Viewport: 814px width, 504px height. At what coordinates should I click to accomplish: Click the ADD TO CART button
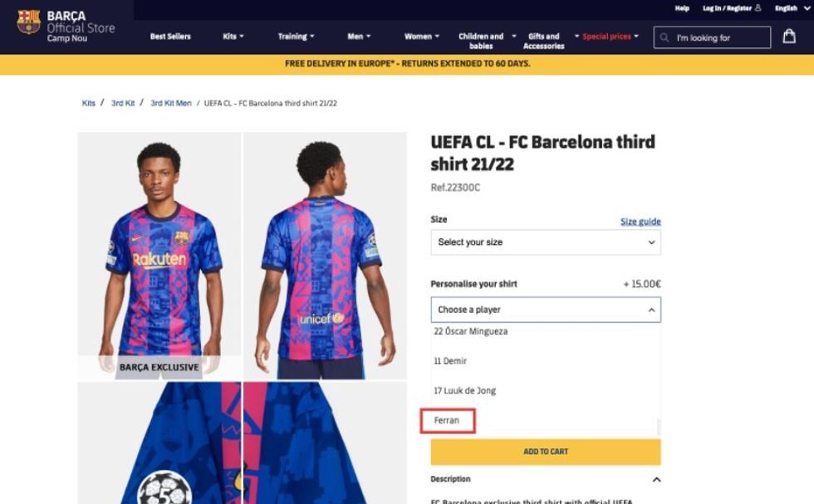click(546, 452)
